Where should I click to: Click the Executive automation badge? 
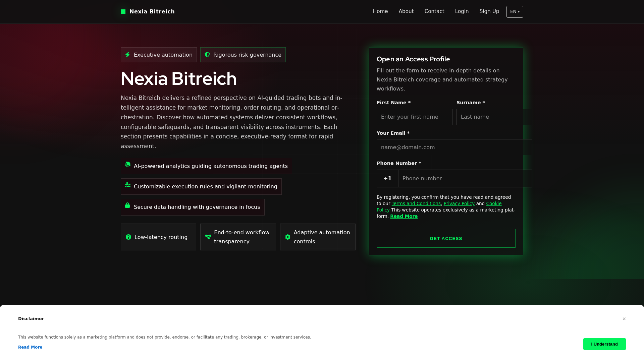159,55
